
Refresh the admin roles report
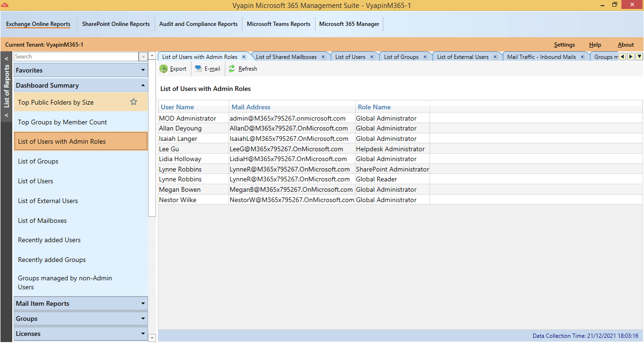(x=243, y=69)
